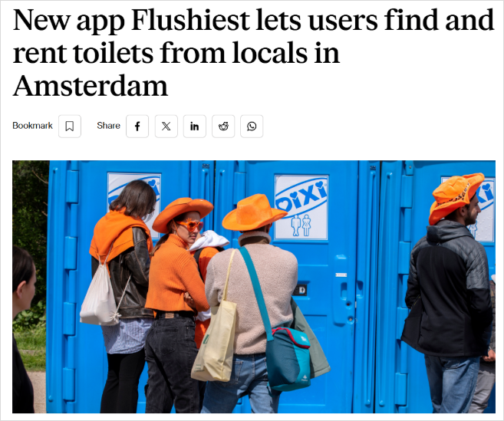Screen dimensions: 504x421
Task: Share the article on Reddit
Action: coord(223,126)
